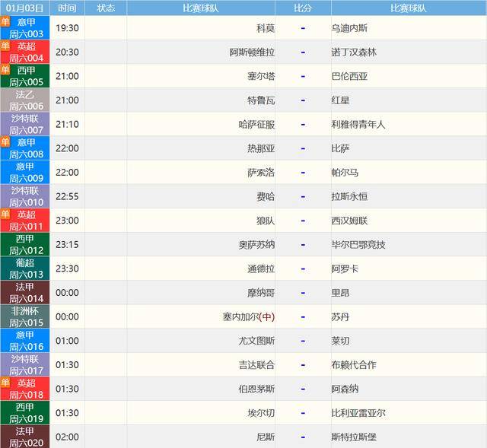
Task: Open the 意甲 周六009 league cell
Action: point(25,172)
